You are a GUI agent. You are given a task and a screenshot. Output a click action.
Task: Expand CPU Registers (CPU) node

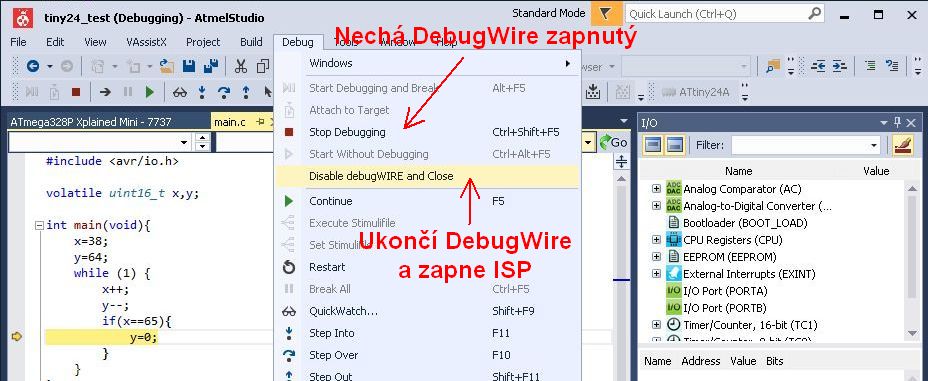click(656, 240)
